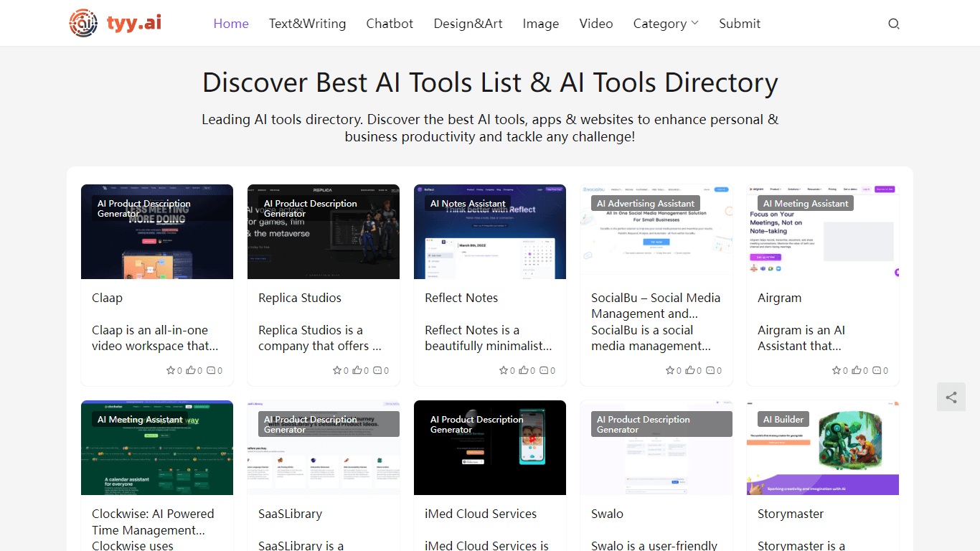Open the iMed Cloud Services thumbnail
Image resolution: width=980 pixels, height=551 pixels.
coord(490,448)
